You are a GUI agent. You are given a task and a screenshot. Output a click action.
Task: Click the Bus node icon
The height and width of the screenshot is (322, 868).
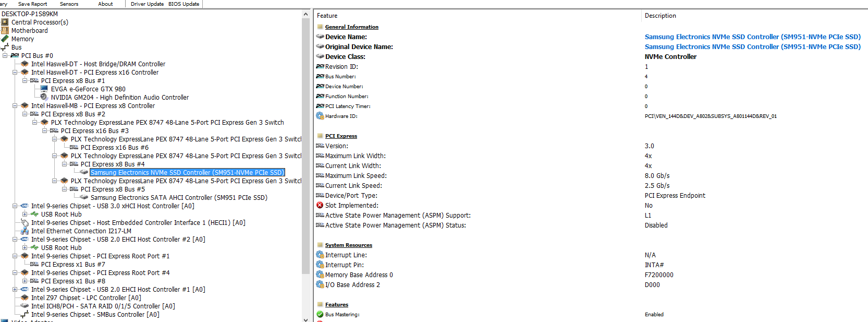pos(5,47)
